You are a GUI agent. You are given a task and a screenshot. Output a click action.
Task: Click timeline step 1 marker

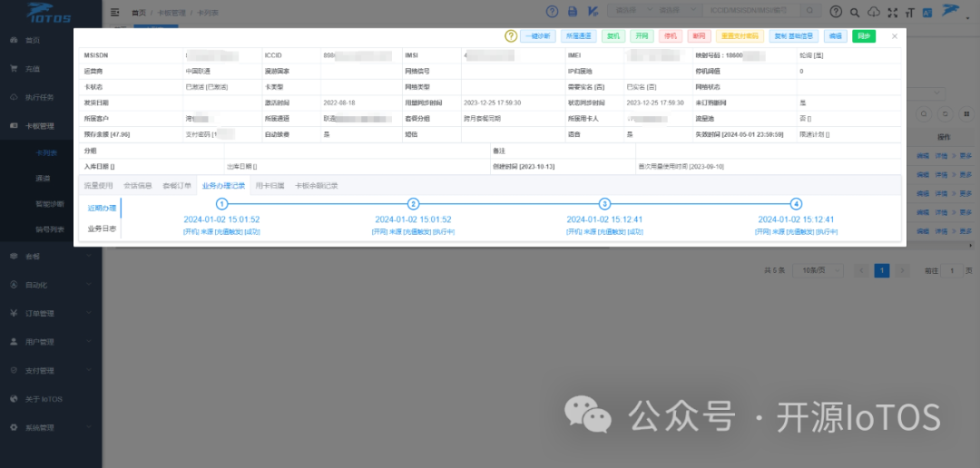click(x=221, y=204)
